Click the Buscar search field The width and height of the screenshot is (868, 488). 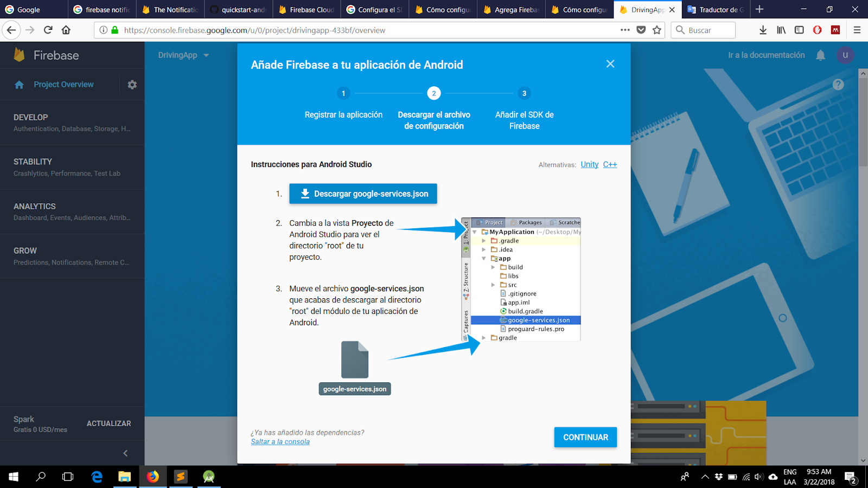(703, 30)
